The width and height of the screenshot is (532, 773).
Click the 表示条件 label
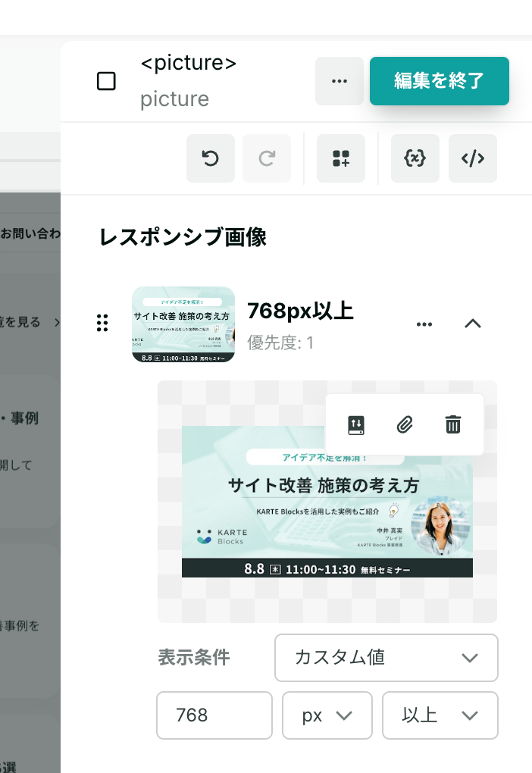click(x=194, y=658)
